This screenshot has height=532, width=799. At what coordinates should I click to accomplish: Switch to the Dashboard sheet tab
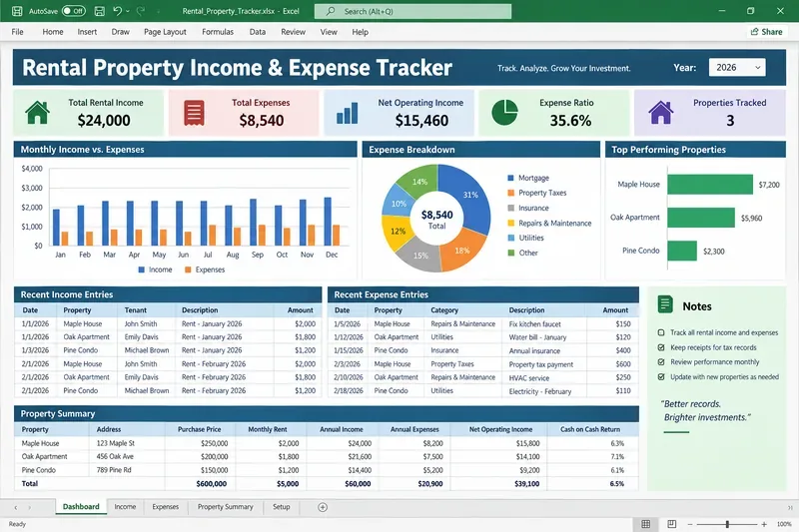81,506
